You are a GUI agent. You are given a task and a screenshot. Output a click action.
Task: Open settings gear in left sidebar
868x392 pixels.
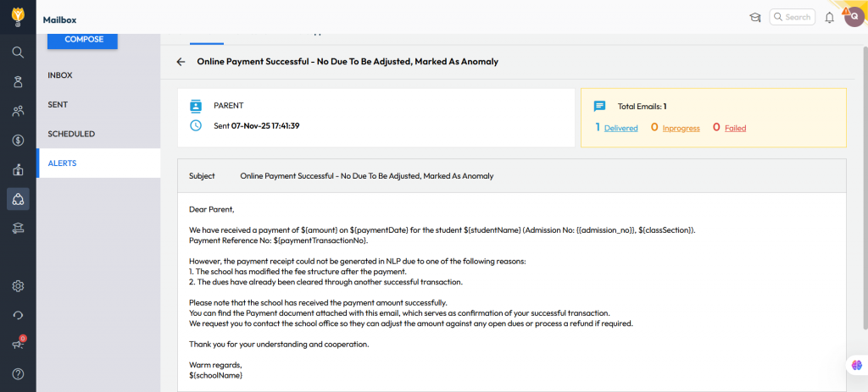(x=18, y=285)
